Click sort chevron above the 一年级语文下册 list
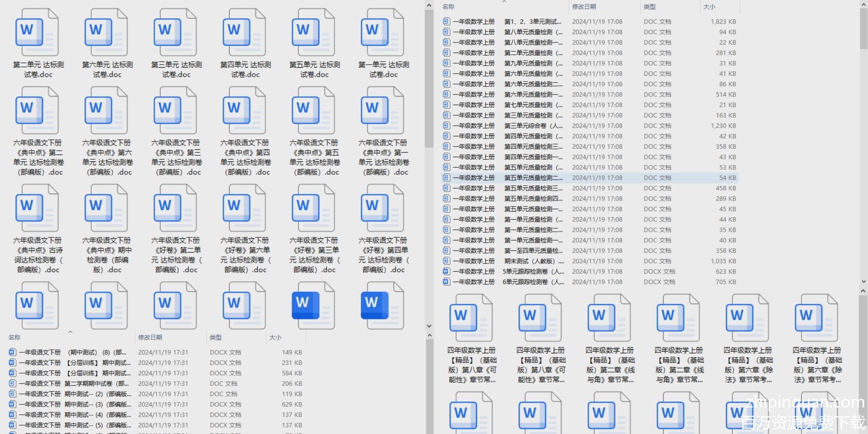Image resolution: width=868 pixels, height=434 pixels. click(70, 332)
